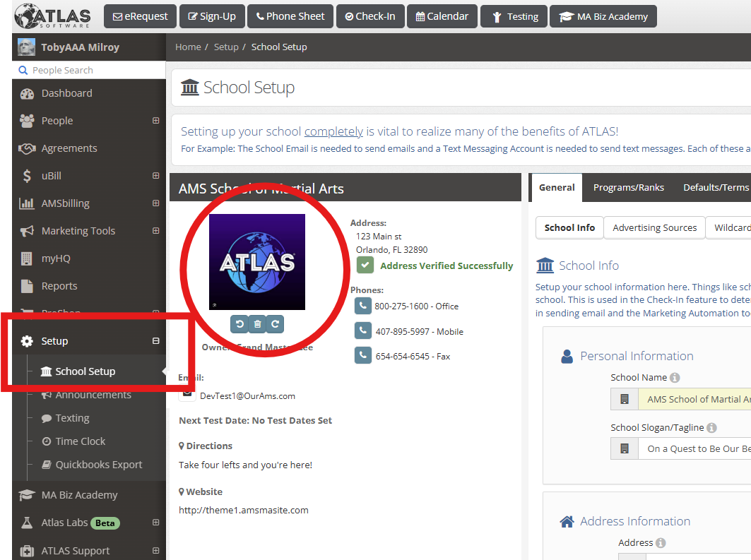Image resolution: width=751 pixels, height=560 pixels.
Task: Expand the uBill sidebar section
Action: tap(155, 176)
